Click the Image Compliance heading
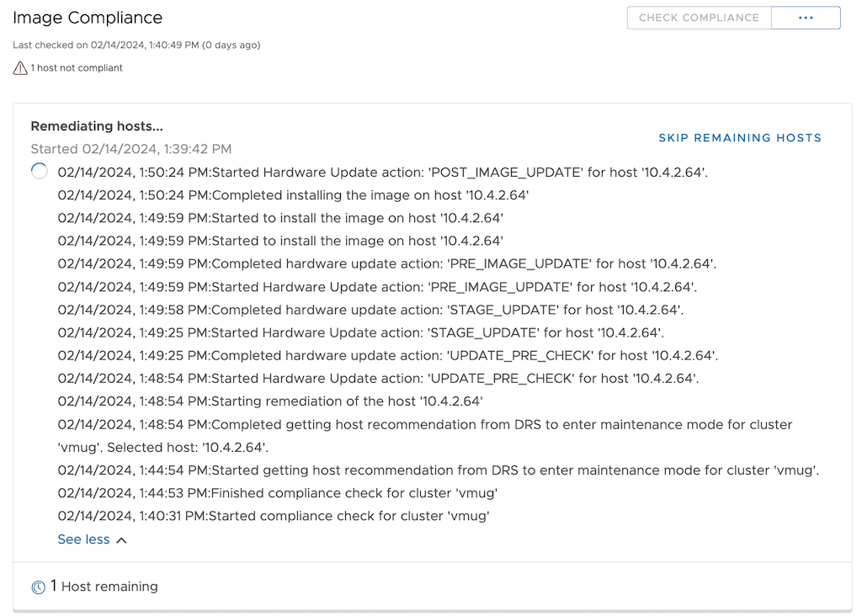This screenshot has width=862, height=616. point(88,18)
